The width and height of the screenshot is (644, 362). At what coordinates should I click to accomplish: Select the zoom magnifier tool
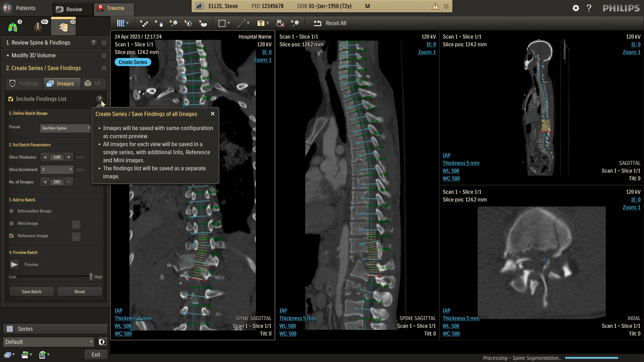click(173, 23)
